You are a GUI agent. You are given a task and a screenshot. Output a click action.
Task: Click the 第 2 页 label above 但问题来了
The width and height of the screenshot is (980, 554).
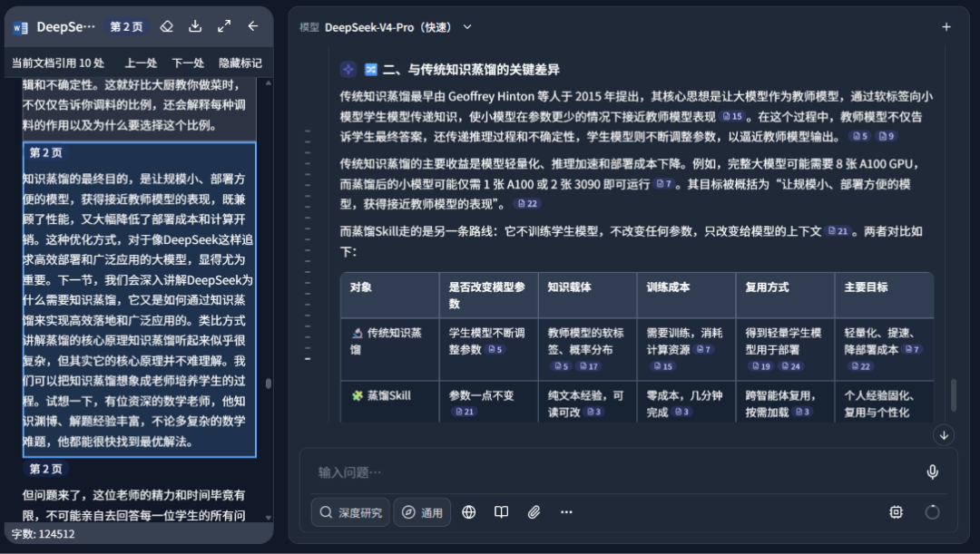45,469
